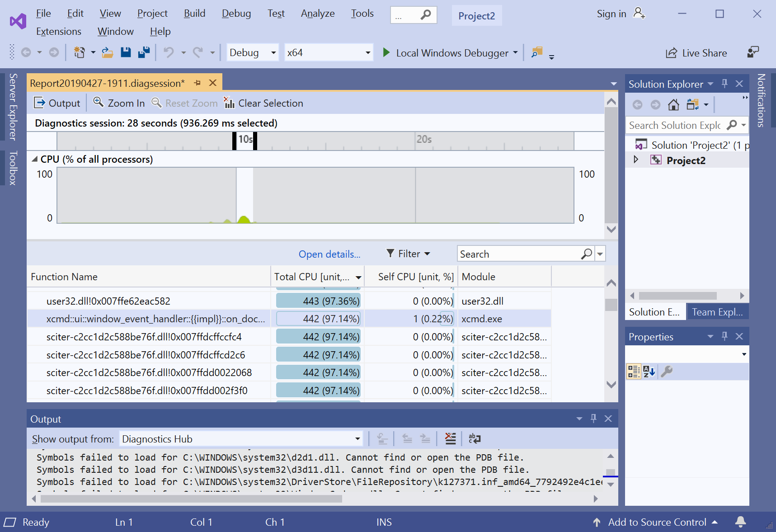Toggle auto-hide pin on Properties panel

[724, 336]
